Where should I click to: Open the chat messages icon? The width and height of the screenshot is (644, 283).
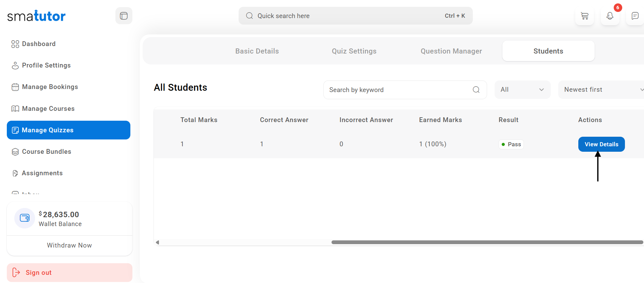(x=635, y=16)
